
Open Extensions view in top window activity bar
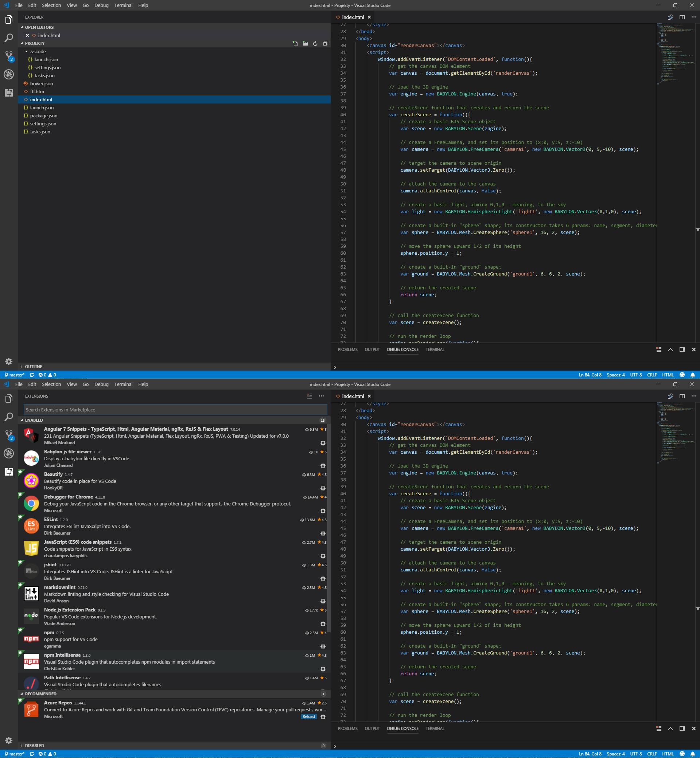[x=9, y=93]
